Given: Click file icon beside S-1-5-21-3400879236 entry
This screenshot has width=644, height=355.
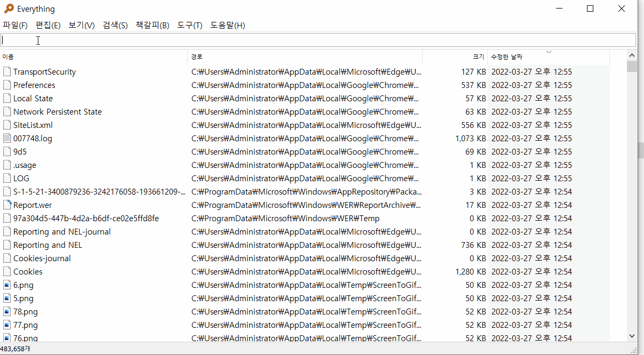Looking at the screenshot, I should (x=7, y=191).
